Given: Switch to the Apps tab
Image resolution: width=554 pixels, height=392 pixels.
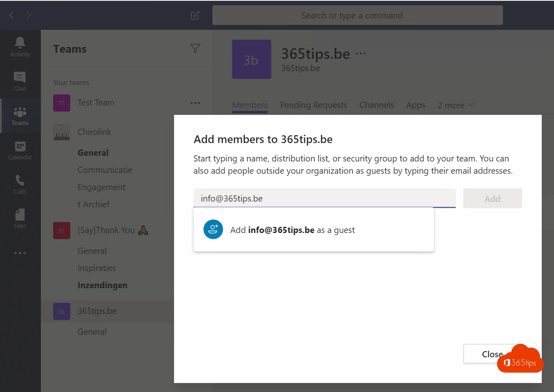Looking at the screenshot, I should pos(415,105).
